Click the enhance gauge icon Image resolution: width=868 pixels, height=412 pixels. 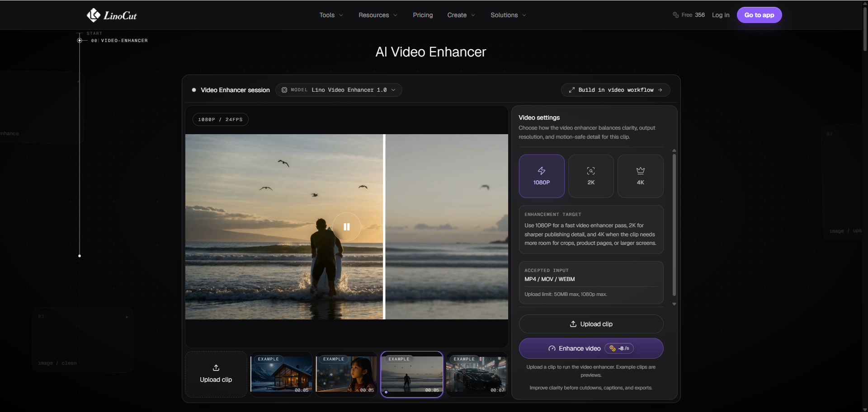[x=552, y=348]
